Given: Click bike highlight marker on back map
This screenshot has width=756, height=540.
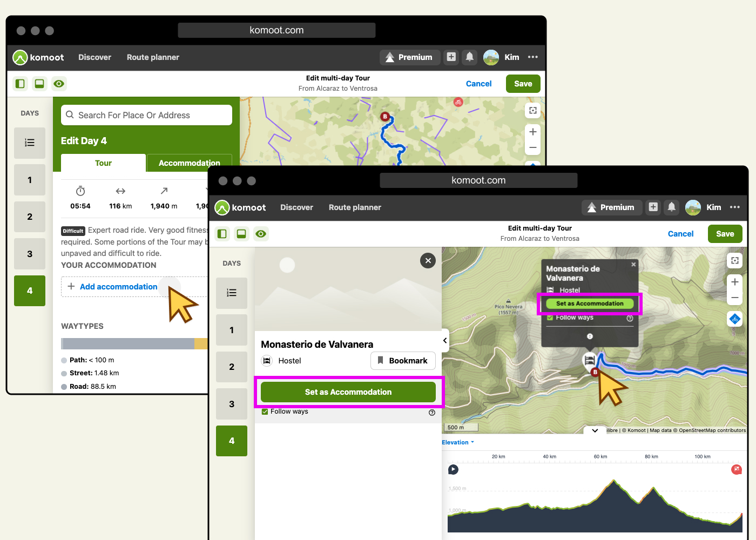Looking at the screenshot, I should (x=458, y=102).
